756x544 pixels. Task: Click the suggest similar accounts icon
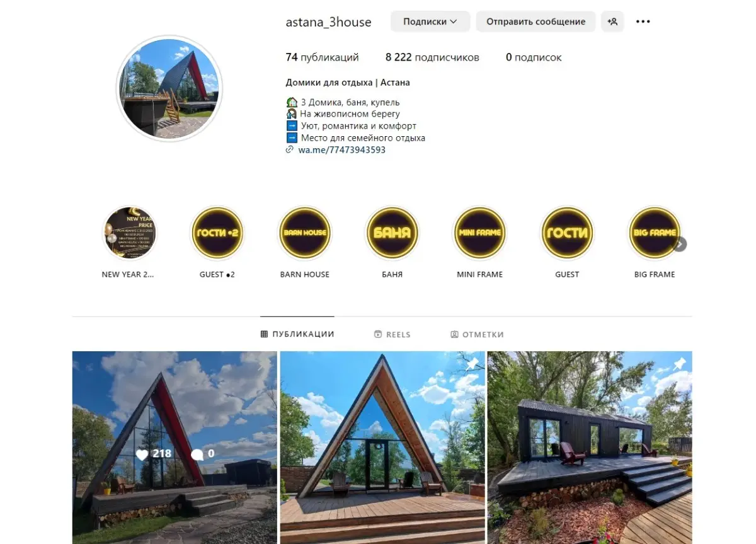[x=612, y=21]
